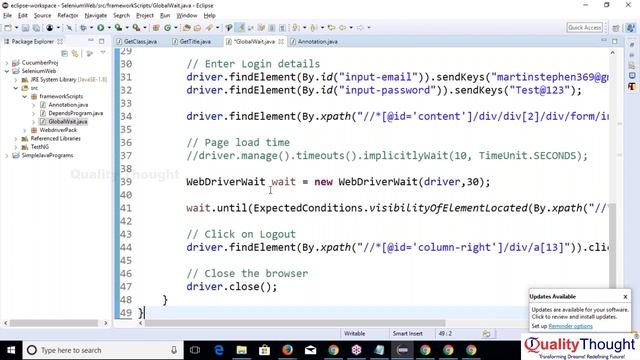Expand the CucumberProj project
Image resolution: width=640 pixels, height=360 pixels.
click(7, 63)
